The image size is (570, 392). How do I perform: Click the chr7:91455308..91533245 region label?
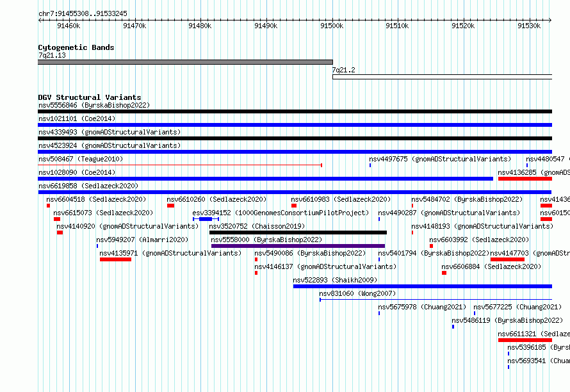[x=83, y=13]
